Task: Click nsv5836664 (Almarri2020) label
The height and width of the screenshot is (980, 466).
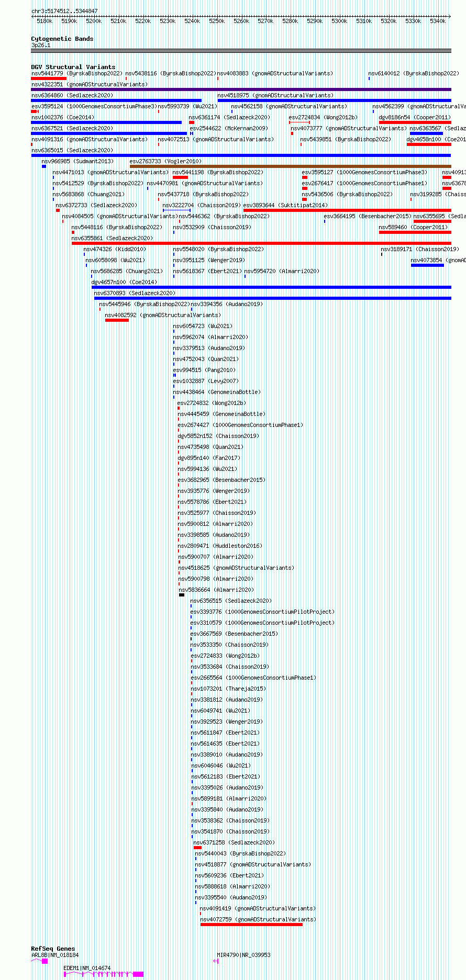Action: [x=216, y=590]
